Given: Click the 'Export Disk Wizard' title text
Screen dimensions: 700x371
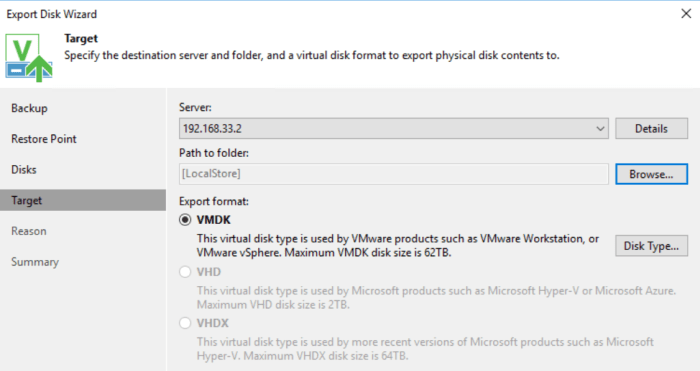Looking at the screenshot, I should (52, 14).
